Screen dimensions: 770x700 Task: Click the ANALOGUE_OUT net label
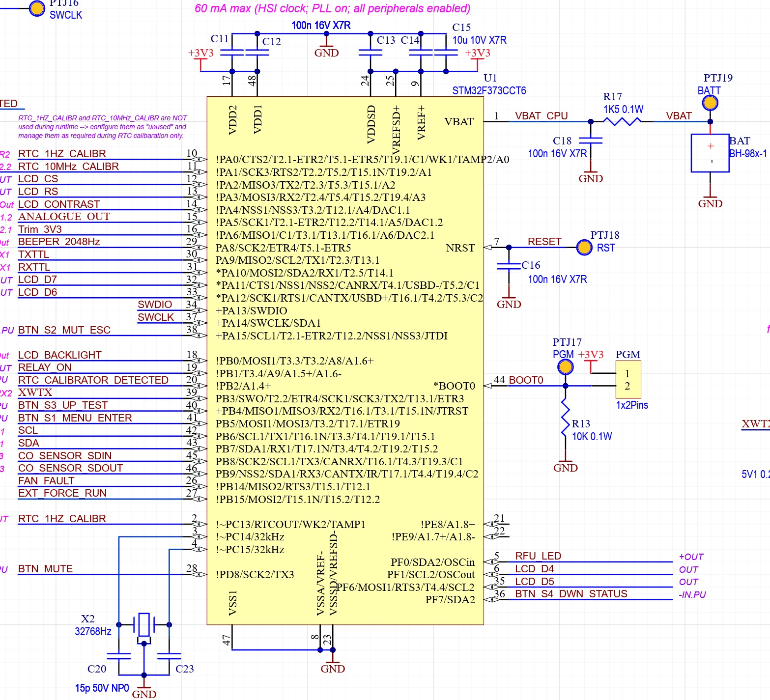[x=64, y=216]
